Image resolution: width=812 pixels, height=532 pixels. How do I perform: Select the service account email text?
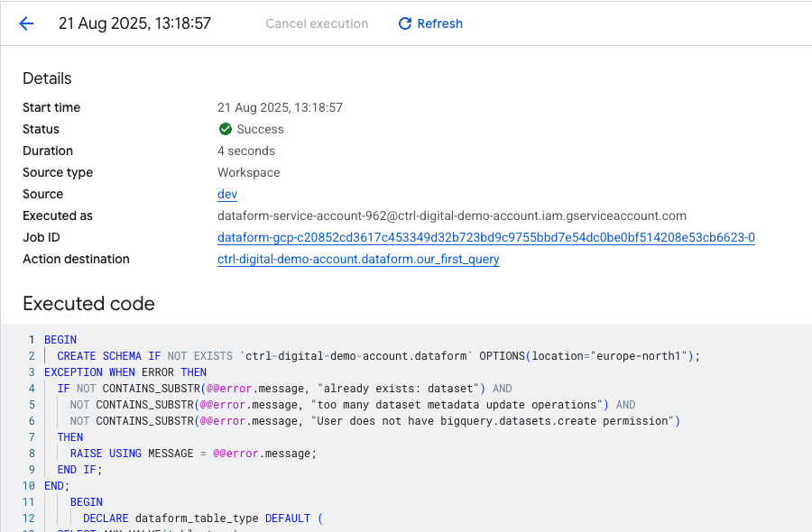point(452,216)
